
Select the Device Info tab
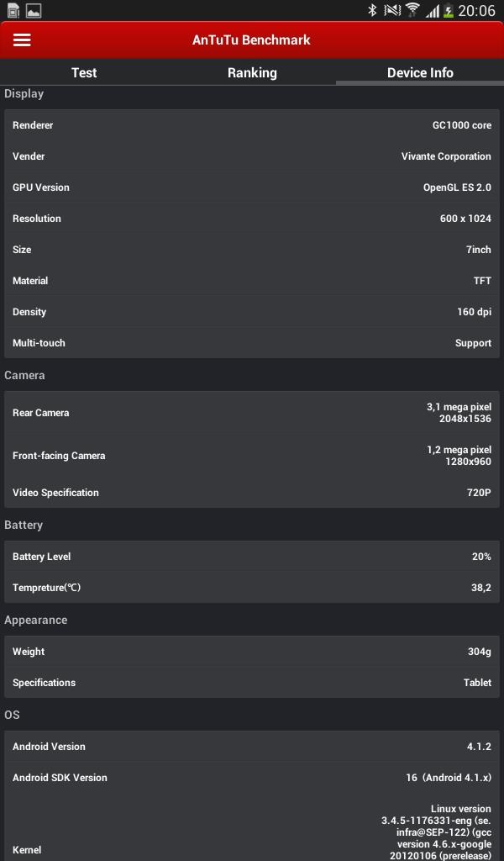pos(420,72)
